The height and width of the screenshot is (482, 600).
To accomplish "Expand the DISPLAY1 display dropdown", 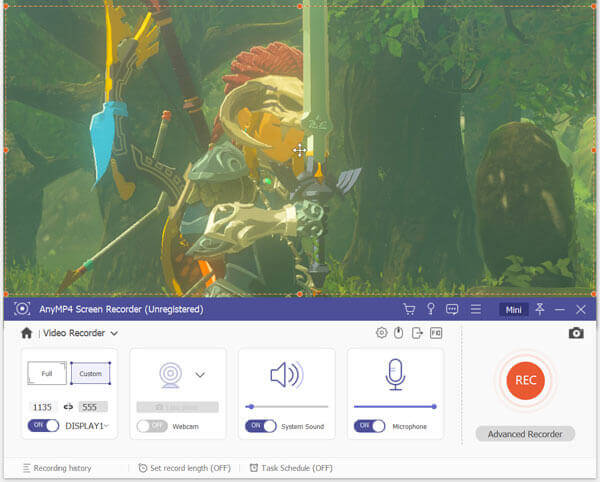I will [106, 426].
